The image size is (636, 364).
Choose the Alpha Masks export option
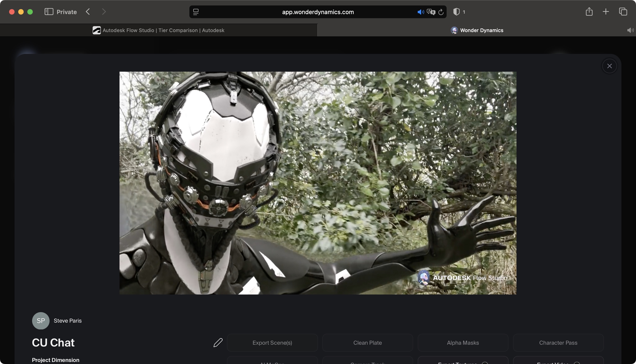(x=463, y=343)
